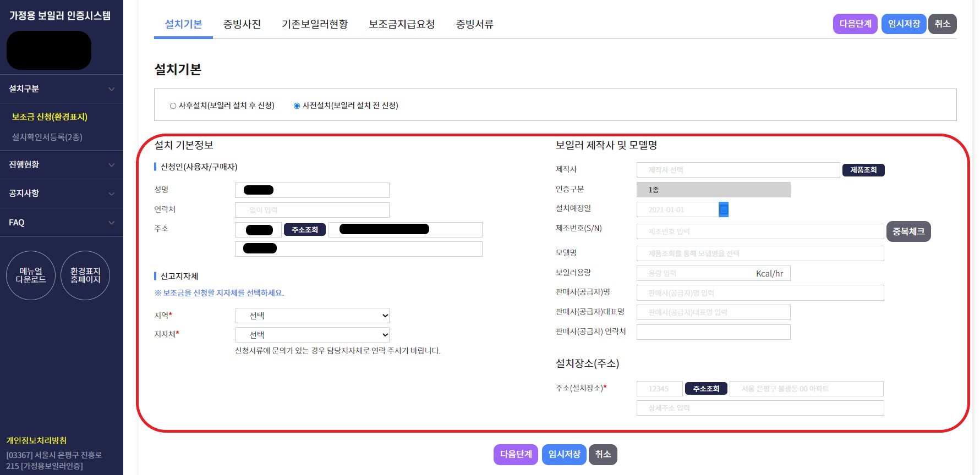This screenshot has height=475, width=980.
Task: Open 보조금 신청(환경표지) in sidebar
Action: click(50, 117)
